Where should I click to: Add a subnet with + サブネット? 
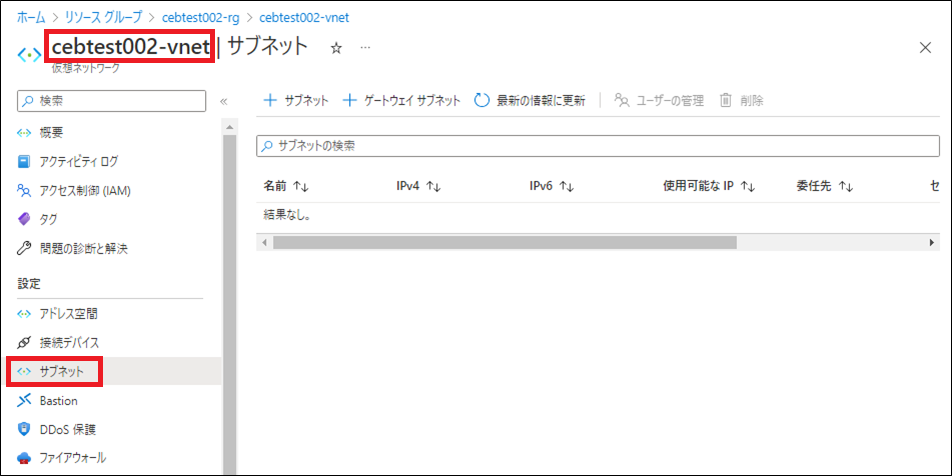coord(296,101)
